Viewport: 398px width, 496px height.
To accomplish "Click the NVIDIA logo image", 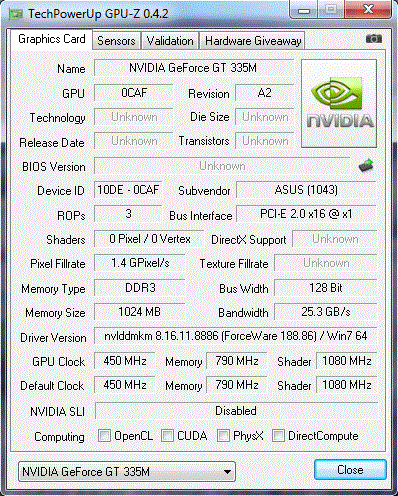I will click(339, 103).
